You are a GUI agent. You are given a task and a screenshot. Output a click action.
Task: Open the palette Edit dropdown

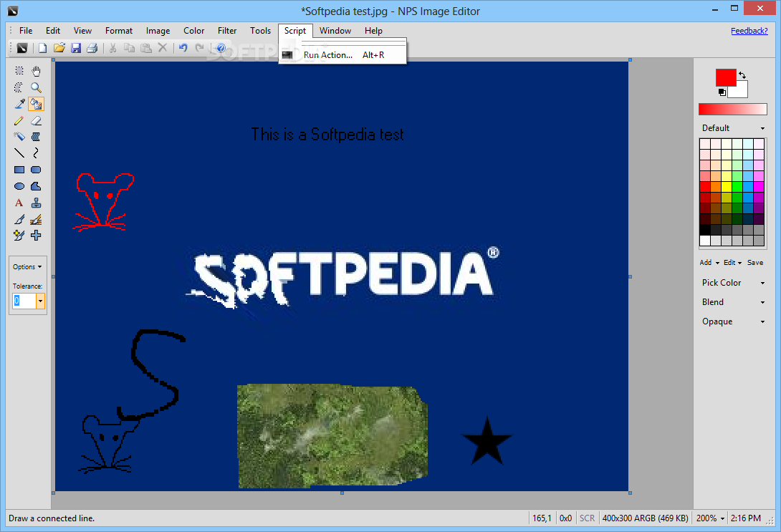733,262
